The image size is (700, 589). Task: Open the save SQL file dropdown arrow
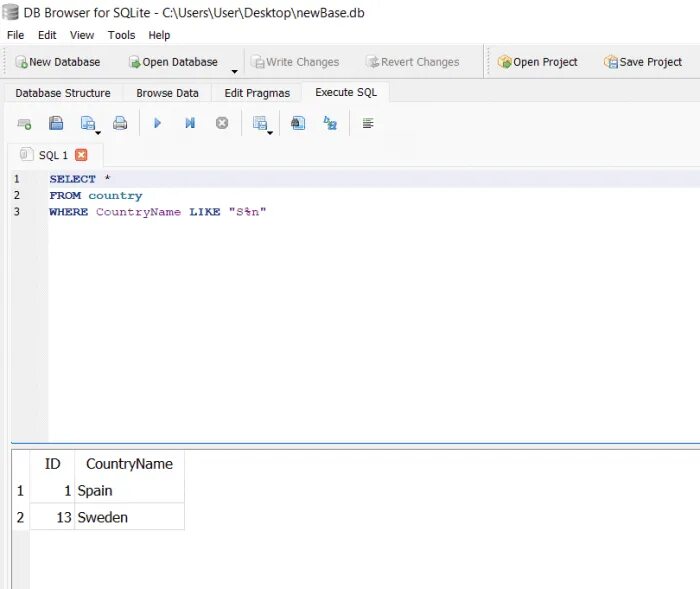click(x=98, y=133)
